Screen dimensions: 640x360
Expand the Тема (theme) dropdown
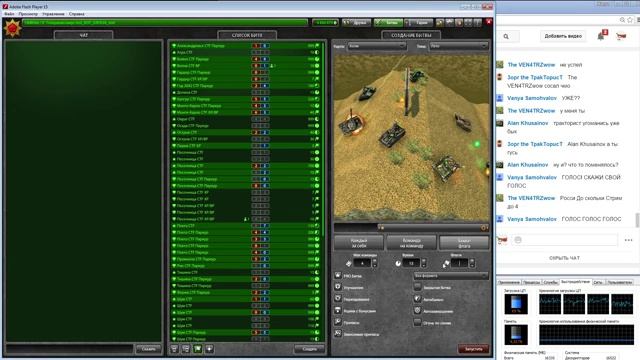tap(459, 46)
